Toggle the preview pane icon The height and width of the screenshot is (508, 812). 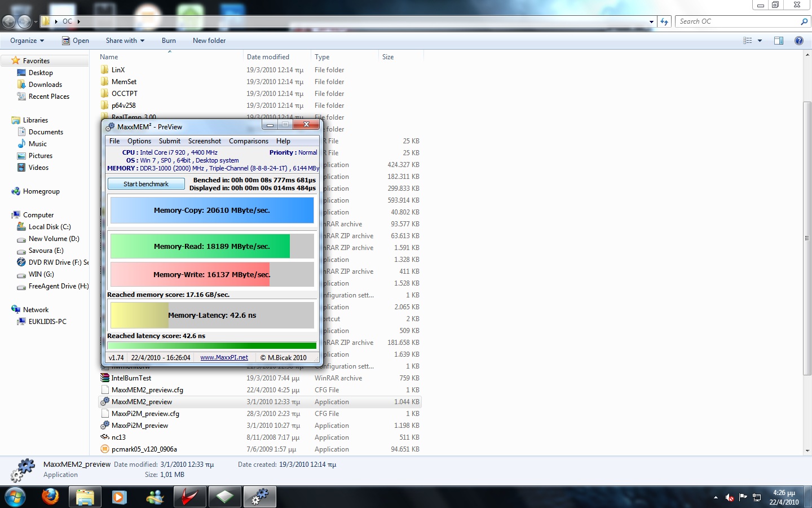[x=779, y=41]
